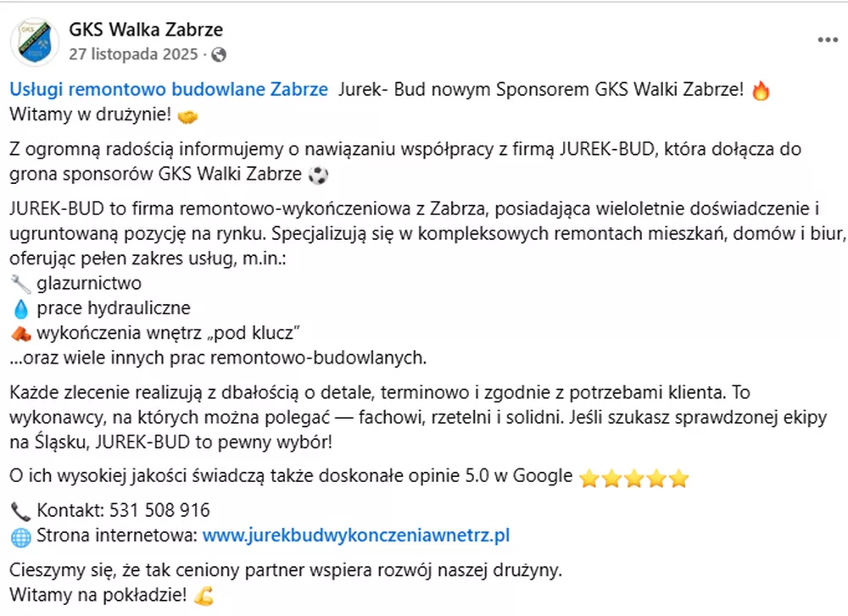Click the fire emoji in the headline

click(x=761, y=91)
